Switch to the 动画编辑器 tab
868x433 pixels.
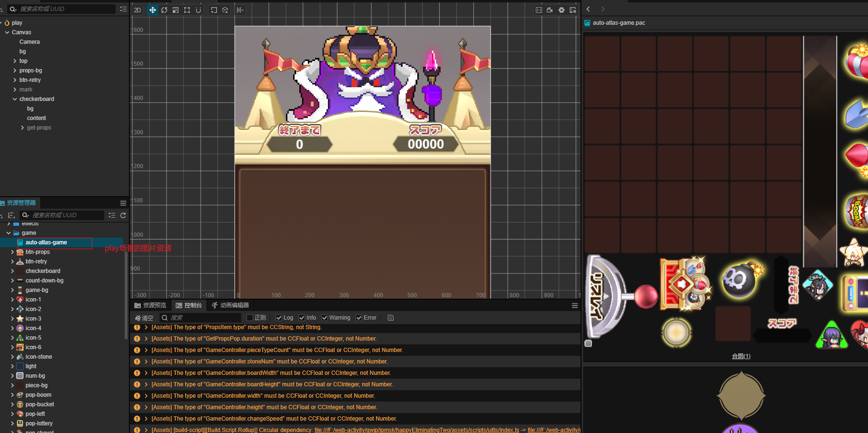[x=230, y=305]
